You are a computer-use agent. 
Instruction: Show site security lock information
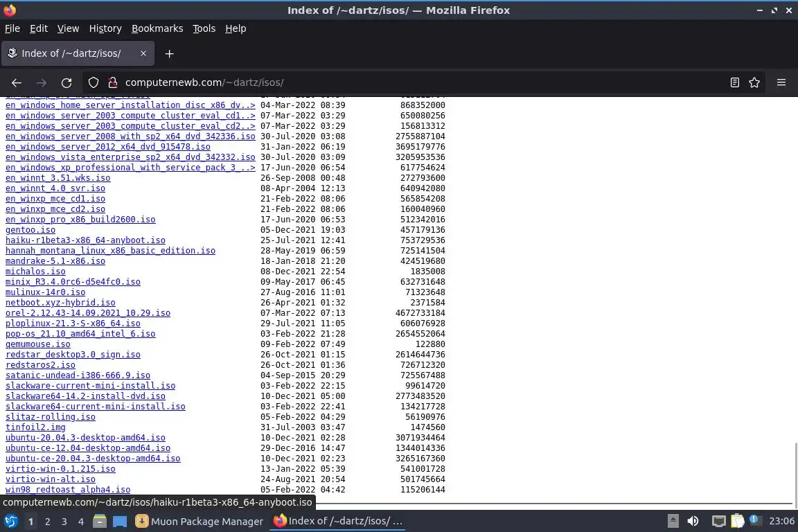coord(113,82)
